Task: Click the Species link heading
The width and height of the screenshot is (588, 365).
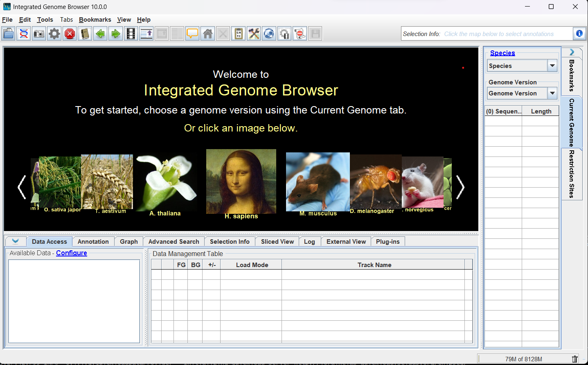Action: [502, 53]
